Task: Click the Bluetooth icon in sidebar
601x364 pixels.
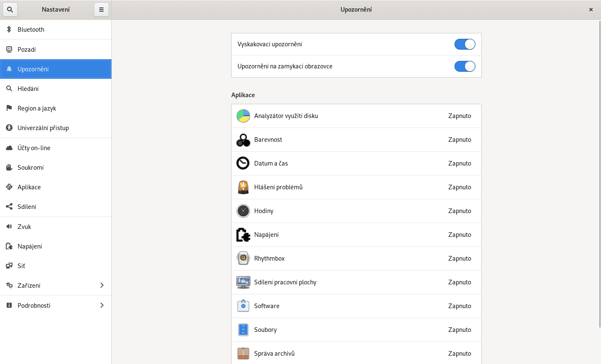Action: tap(9, 29)
